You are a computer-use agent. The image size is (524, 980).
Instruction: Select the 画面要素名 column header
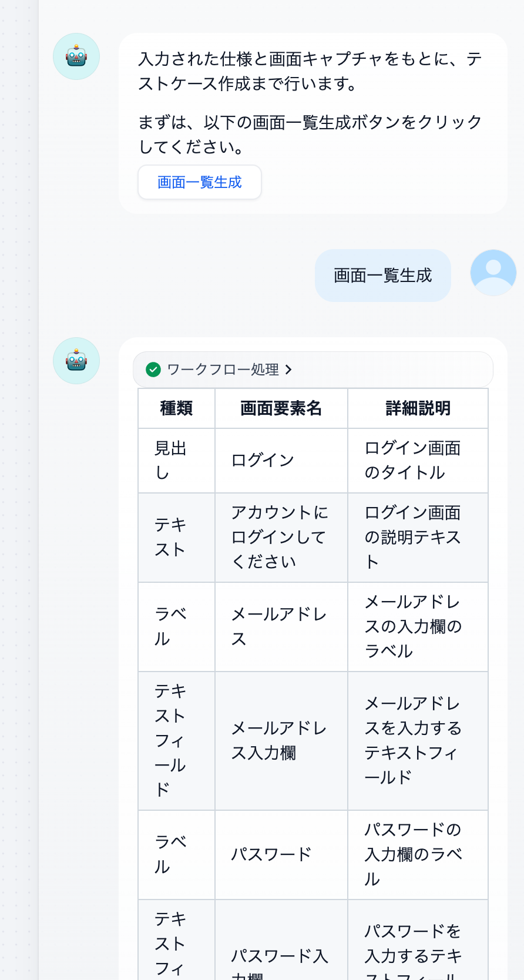[x=281, y=408]
